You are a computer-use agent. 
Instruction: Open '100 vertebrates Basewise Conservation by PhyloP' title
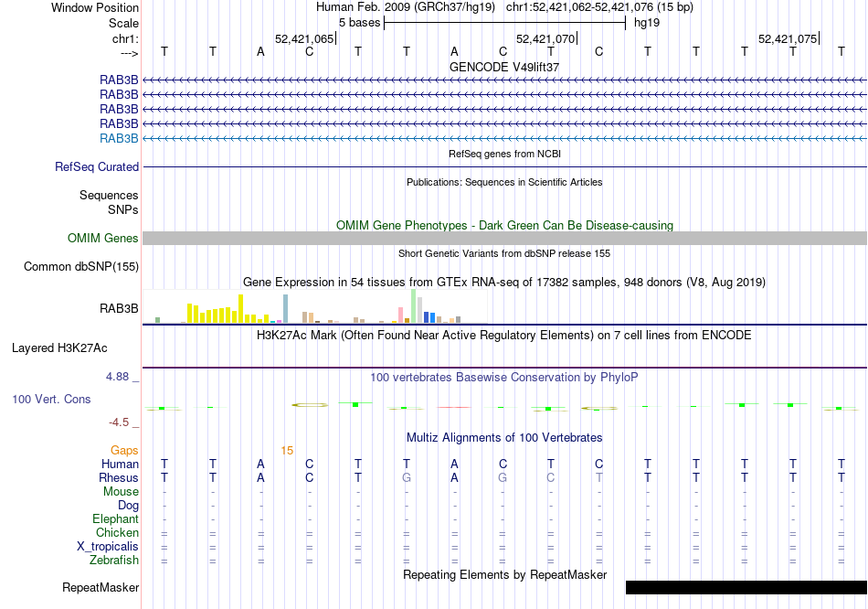504,378
